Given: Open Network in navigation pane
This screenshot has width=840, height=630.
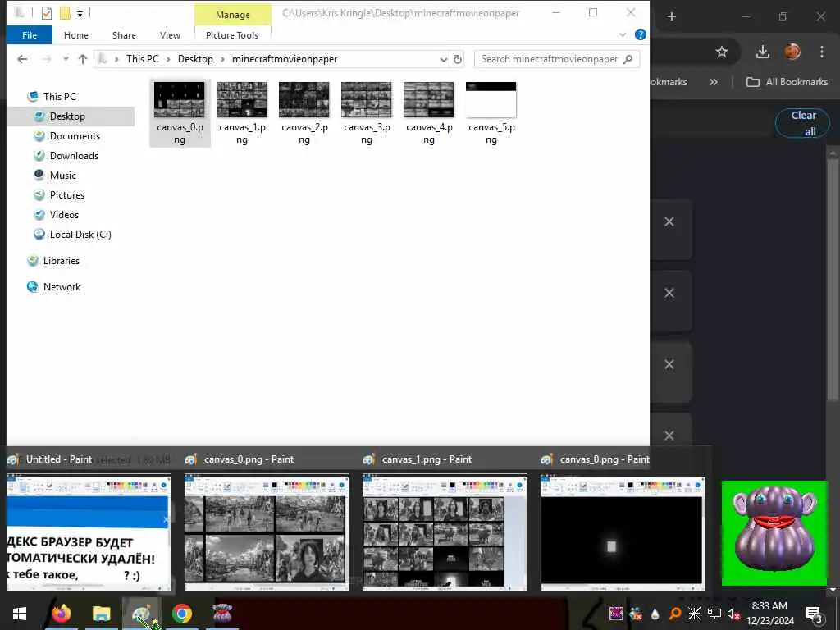Looking at the screenshot, I should (62, 287).
